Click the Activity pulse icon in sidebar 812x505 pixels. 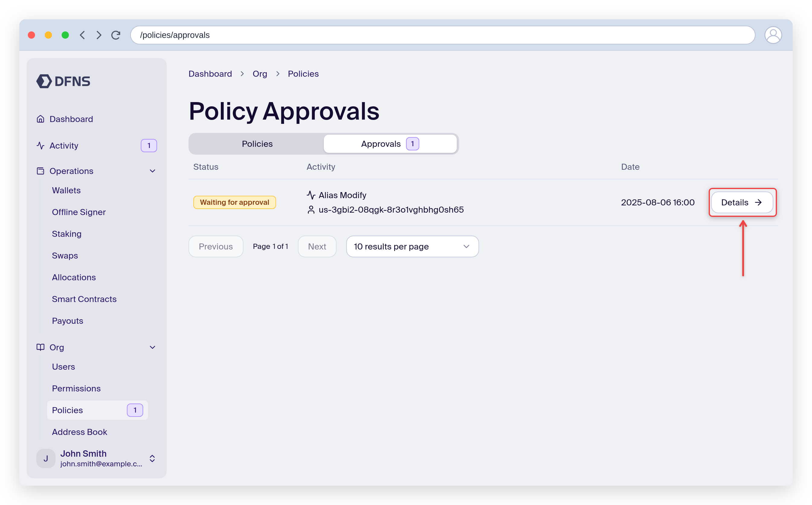40,146
